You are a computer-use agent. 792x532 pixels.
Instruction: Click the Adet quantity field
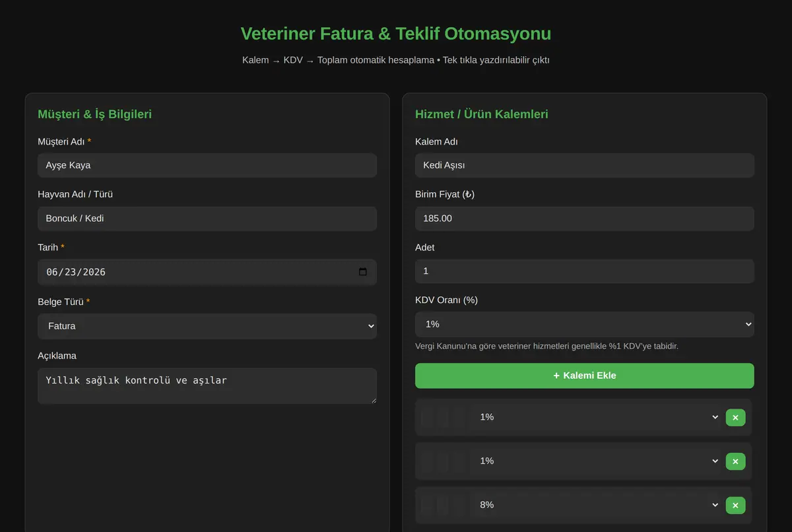(585, 271)
